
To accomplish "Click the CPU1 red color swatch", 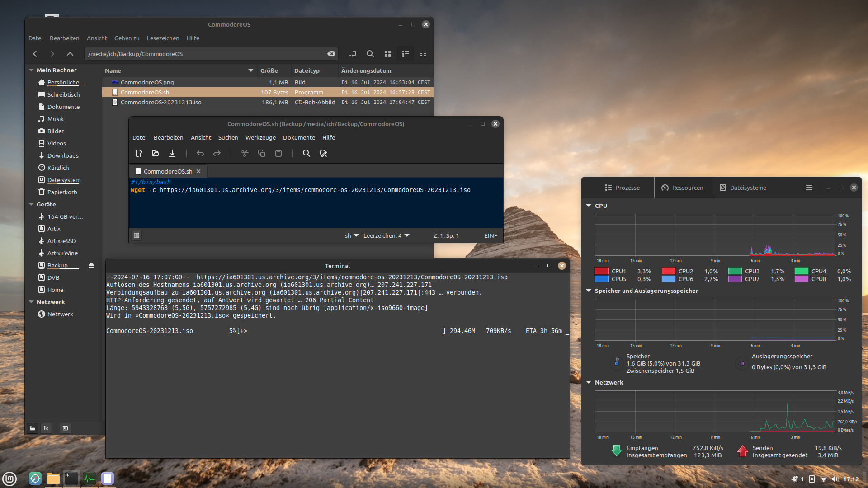I will 602,272.
